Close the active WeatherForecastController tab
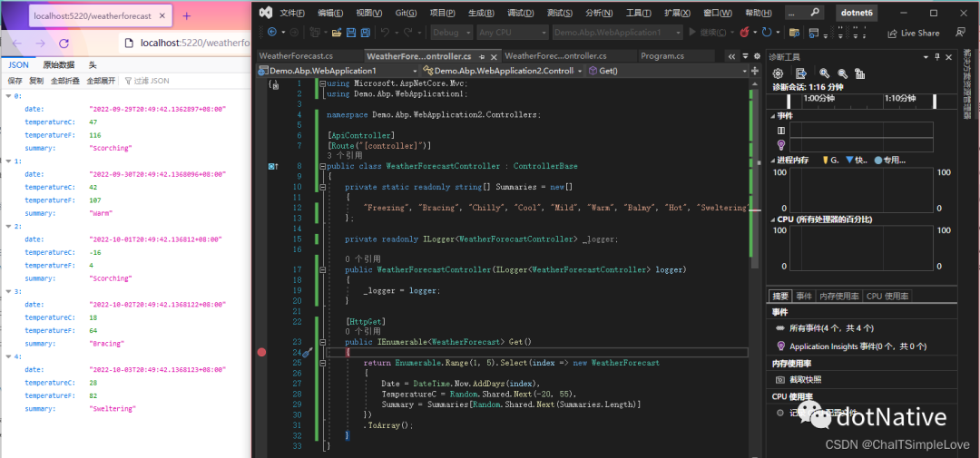980x458 pixels. (x=494, y=57)
